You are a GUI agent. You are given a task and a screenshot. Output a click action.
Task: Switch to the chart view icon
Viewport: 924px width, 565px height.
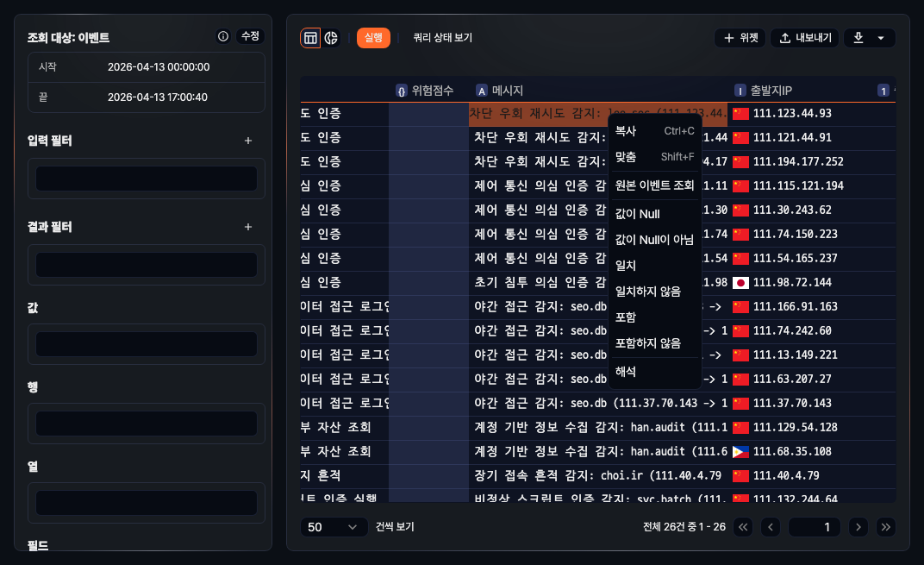329,37
